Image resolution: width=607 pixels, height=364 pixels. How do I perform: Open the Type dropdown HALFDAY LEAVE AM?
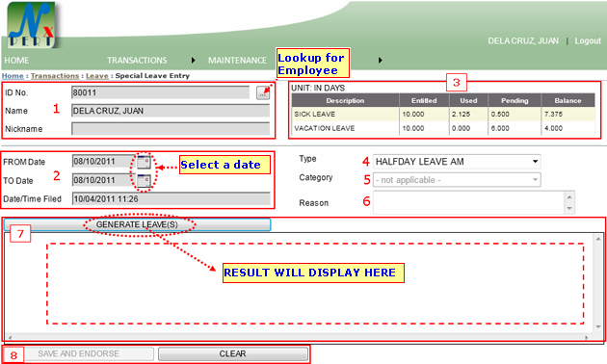457,162
